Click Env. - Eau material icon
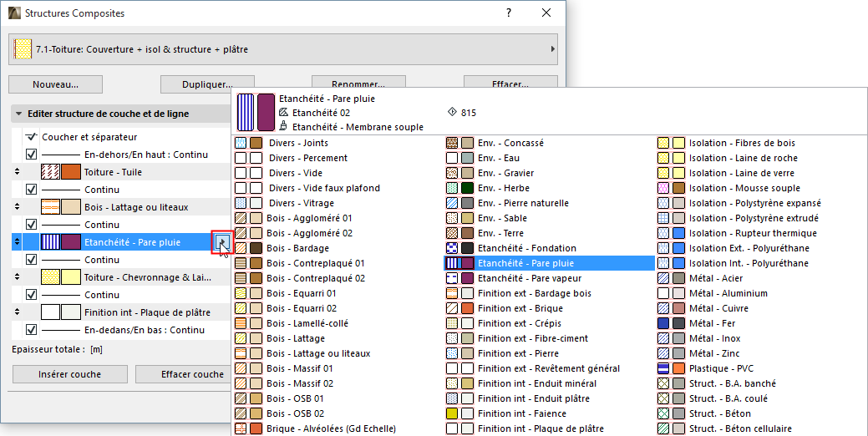This screenshot has height=436, width=868. pyautogui.click(x=452, y=158)
